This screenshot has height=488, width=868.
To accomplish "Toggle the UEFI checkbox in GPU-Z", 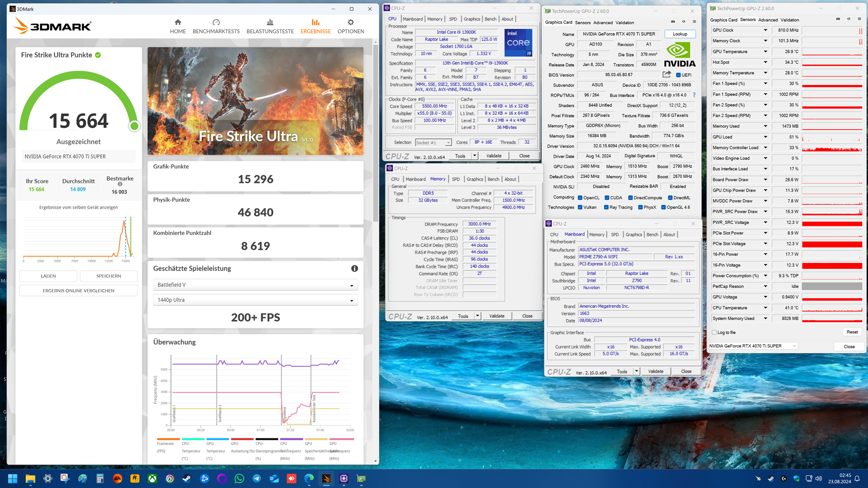I will tap(678, 75).
